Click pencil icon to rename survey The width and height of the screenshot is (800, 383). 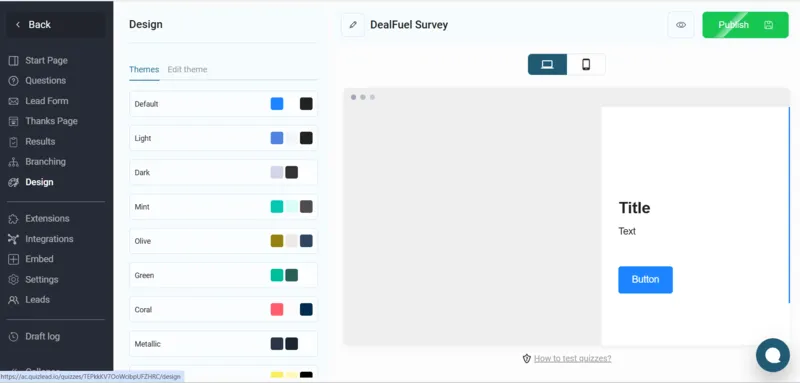tap(353, 25)
